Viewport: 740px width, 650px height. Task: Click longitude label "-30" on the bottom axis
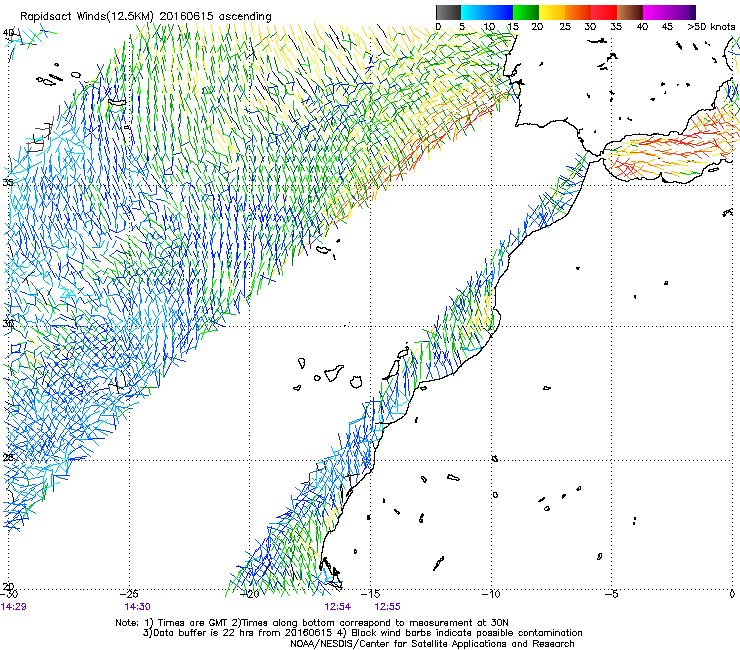click(9, 594)
